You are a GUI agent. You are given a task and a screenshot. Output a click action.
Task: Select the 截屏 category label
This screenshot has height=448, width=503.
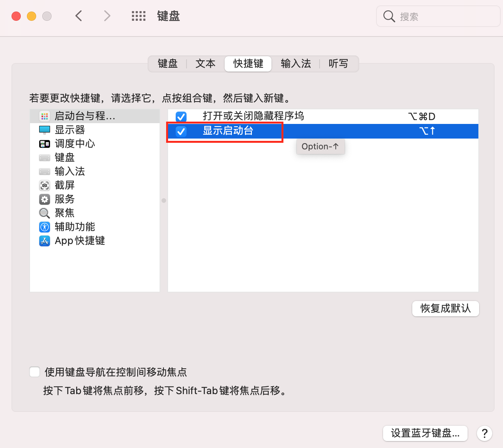coord(65,185)
